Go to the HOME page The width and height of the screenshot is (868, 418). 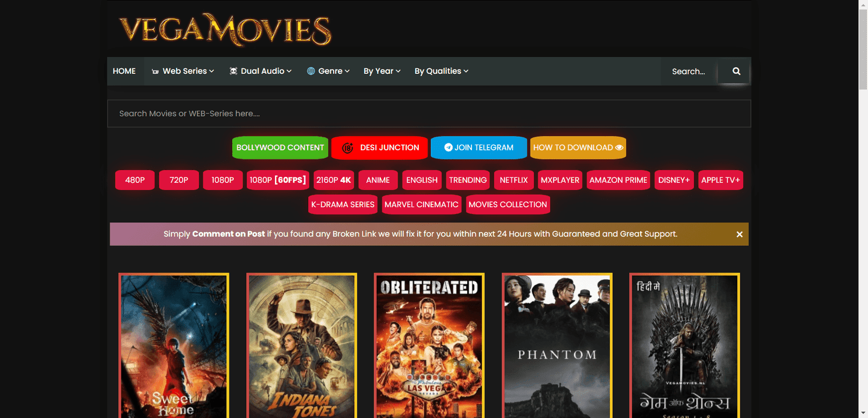click(124, 71)
